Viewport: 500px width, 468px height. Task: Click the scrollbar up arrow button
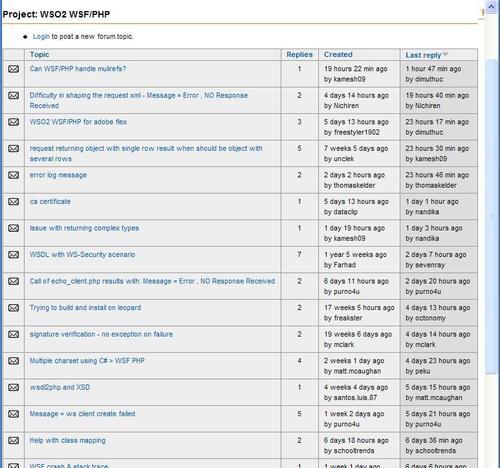point(491,6)
